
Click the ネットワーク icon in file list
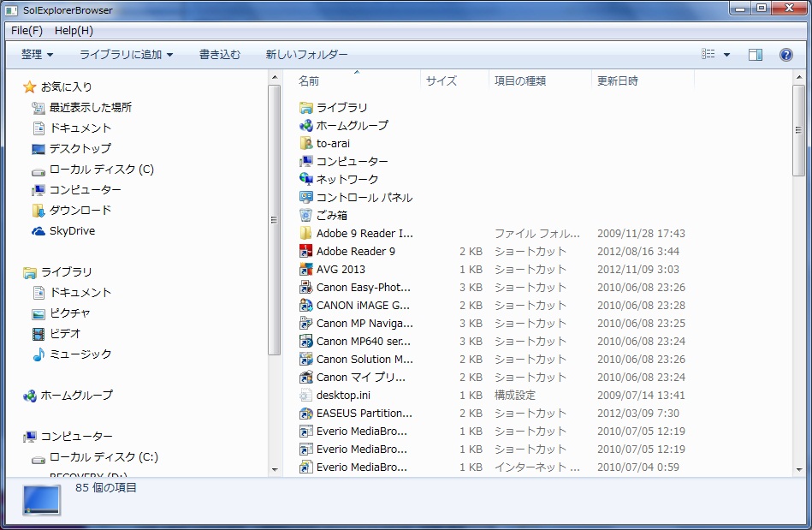click(x=306, y=179)
